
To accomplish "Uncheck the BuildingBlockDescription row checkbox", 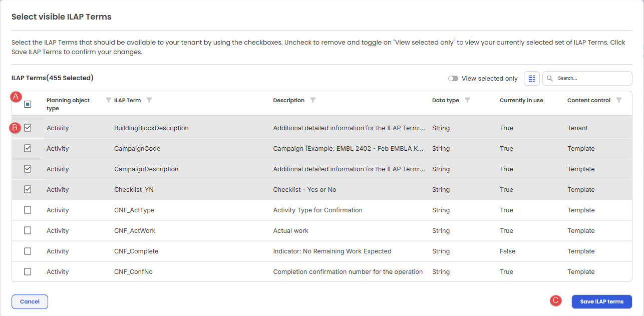I will [28, 128].
